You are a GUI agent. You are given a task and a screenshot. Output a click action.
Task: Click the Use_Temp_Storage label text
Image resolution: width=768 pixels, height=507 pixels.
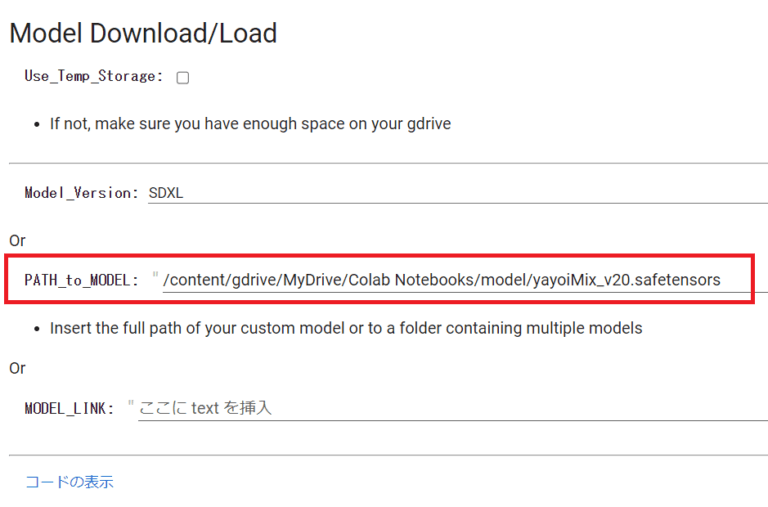click(x=94, y=76)
